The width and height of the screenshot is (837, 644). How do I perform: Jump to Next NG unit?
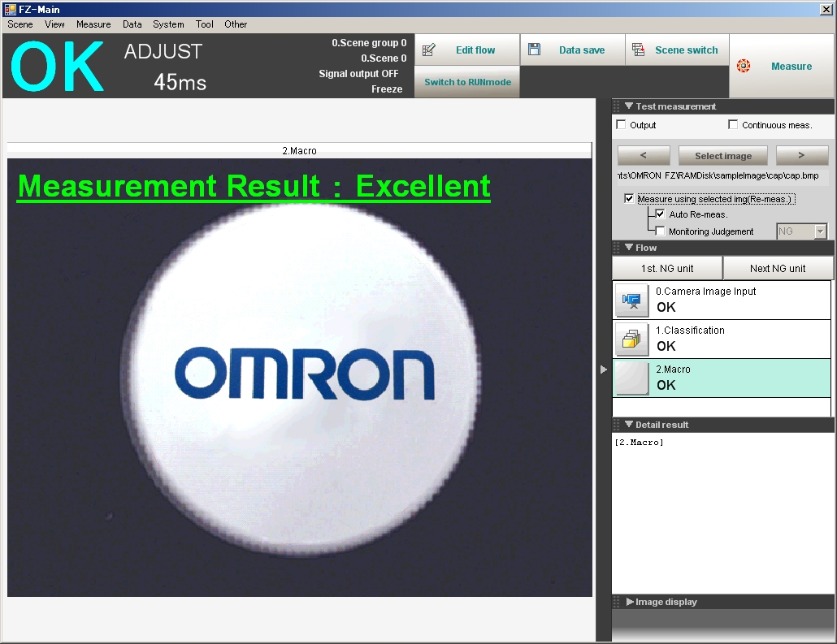point(778,268)
